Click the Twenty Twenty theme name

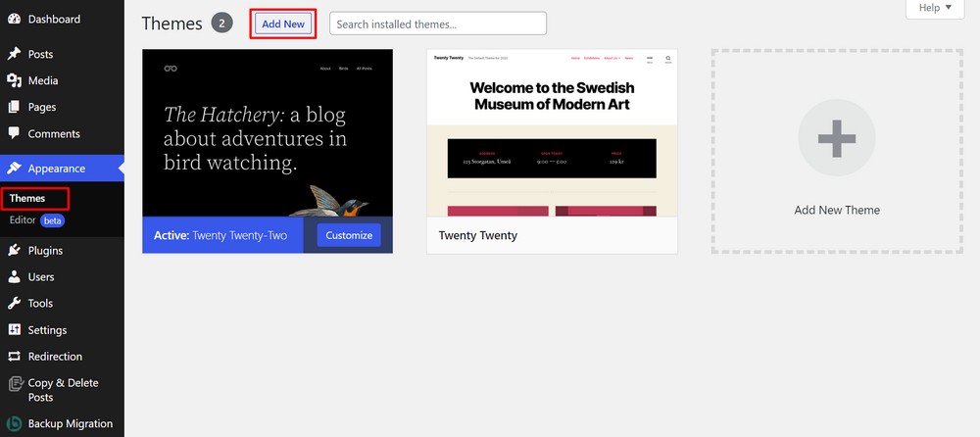click(478, 236)
